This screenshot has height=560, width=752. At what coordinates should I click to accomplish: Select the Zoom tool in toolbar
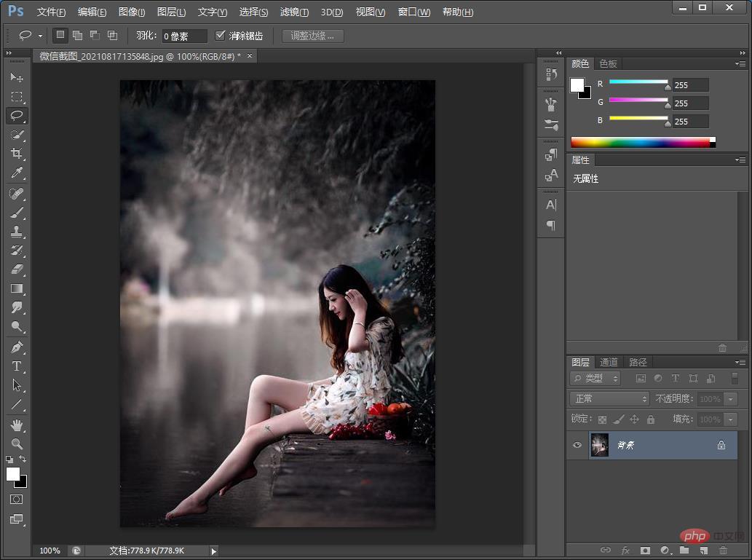click(x=17, y=443)
